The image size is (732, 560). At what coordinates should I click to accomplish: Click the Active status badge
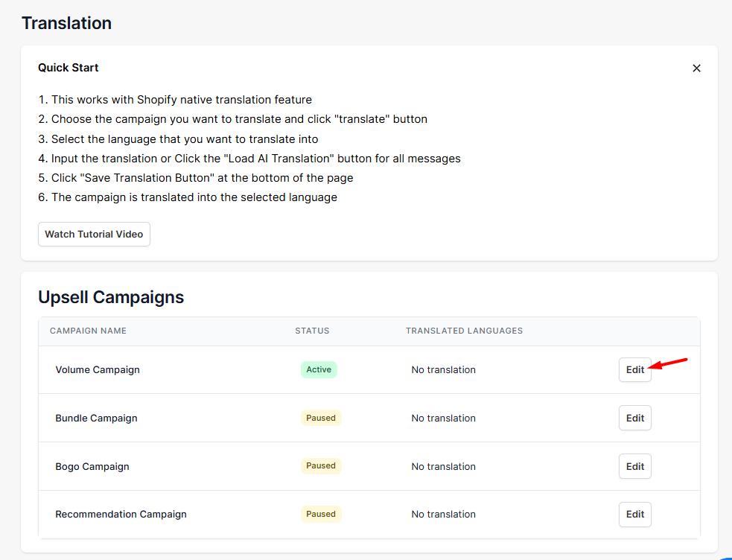pyautogui.click(x=319, y=369)
